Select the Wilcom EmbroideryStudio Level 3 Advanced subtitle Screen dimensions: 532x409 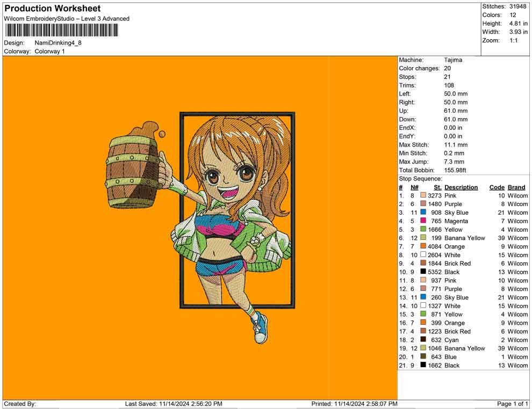pos(67,19)
